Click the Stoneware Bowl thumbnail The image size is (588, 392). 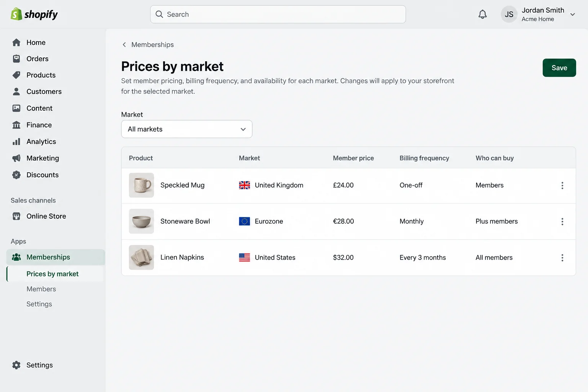(141, 221)
